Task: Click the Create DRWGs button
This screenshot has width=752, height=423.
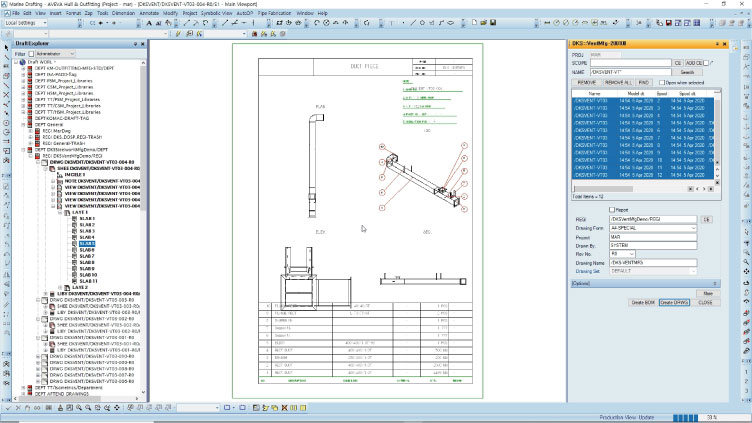Action: (x=674, y=303)
